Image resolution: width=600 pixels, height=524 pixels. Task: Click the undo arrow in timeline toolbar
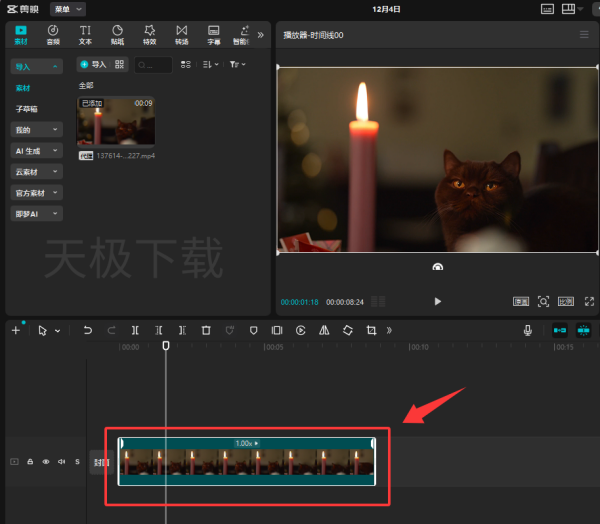pos(88,330)
